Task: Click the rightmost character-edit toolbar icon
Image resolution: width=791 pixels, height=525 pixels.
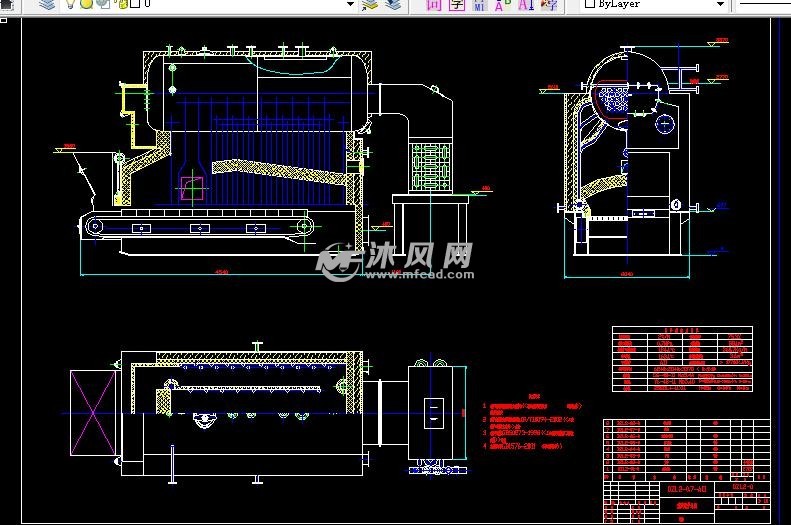Action: [x=549, y=5]
